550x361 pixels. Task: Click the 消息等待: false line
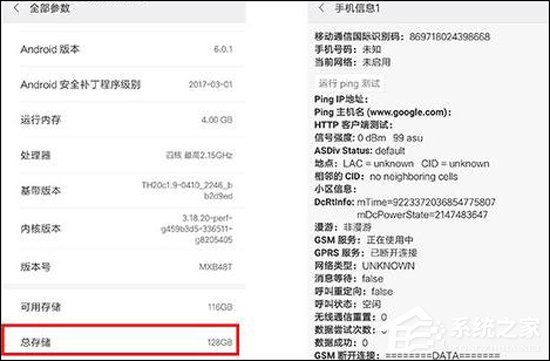click(349, 279)
